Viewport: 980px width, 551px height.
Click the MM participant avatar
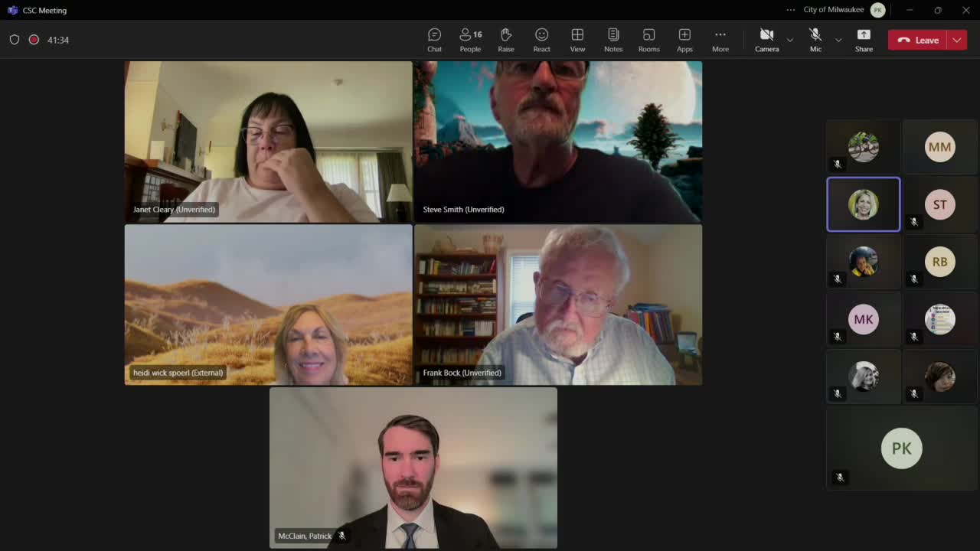[940, 147]
